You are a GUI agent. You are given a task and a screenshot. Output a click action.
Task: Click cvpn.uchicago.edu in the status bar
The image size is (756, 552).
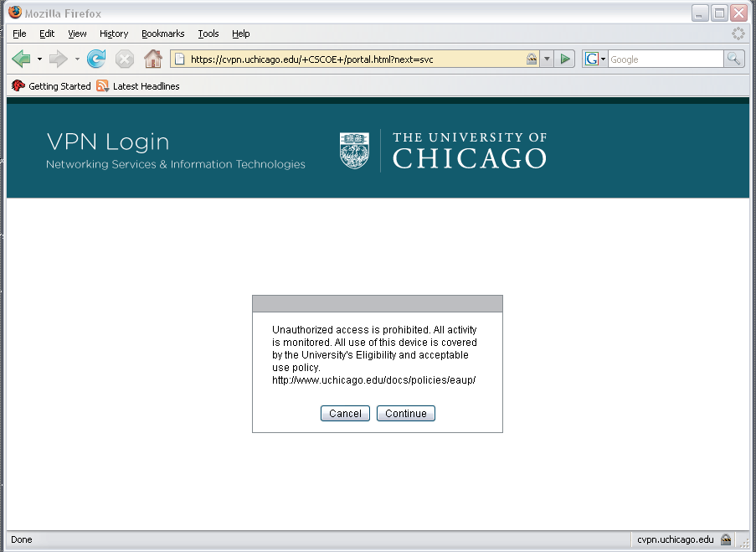675,539
